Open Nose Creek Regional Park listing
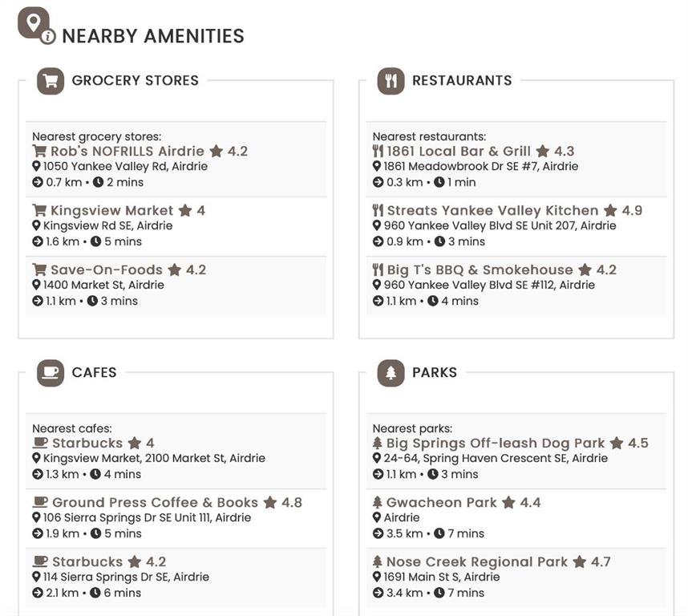Viewport: 688px width, 616px height. point(477,561)
